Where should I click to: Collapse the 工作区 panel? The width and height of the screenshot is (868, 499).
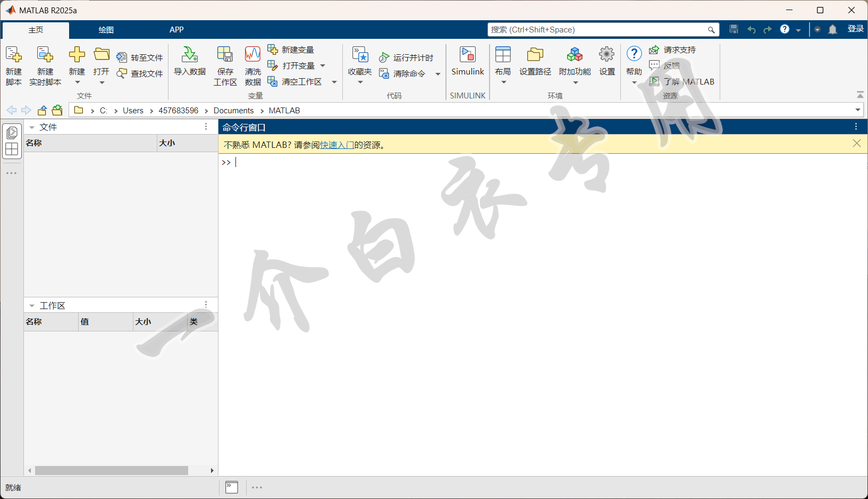(32, 306)
